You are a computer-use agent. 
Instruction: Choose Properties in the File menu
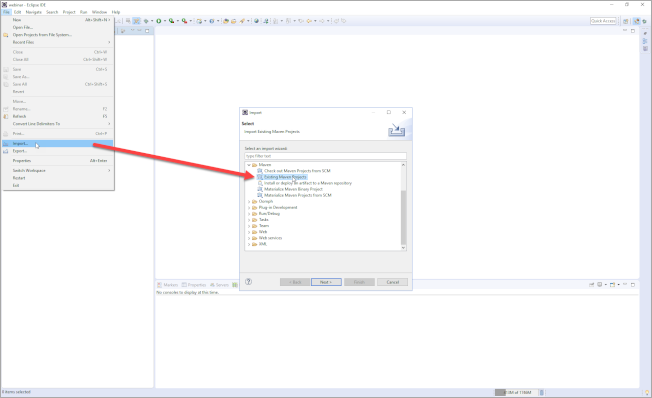pos(58,161)
